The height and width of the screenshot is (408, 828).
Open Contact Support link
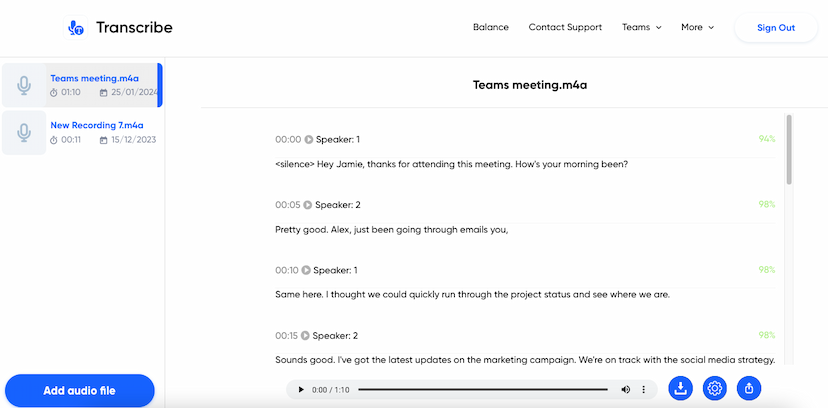(565, 28)
